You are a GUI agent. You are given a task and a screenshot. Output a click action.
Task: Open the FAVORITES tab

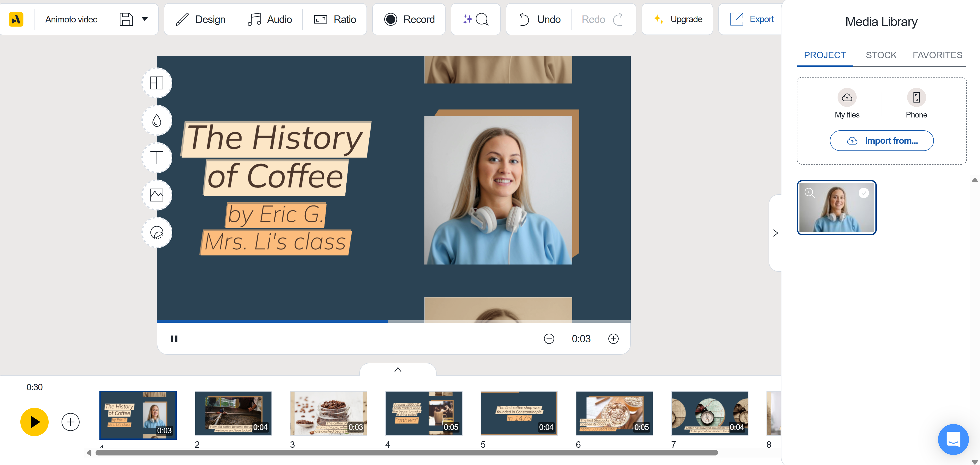pyautogui.click(x=937, y=55)
